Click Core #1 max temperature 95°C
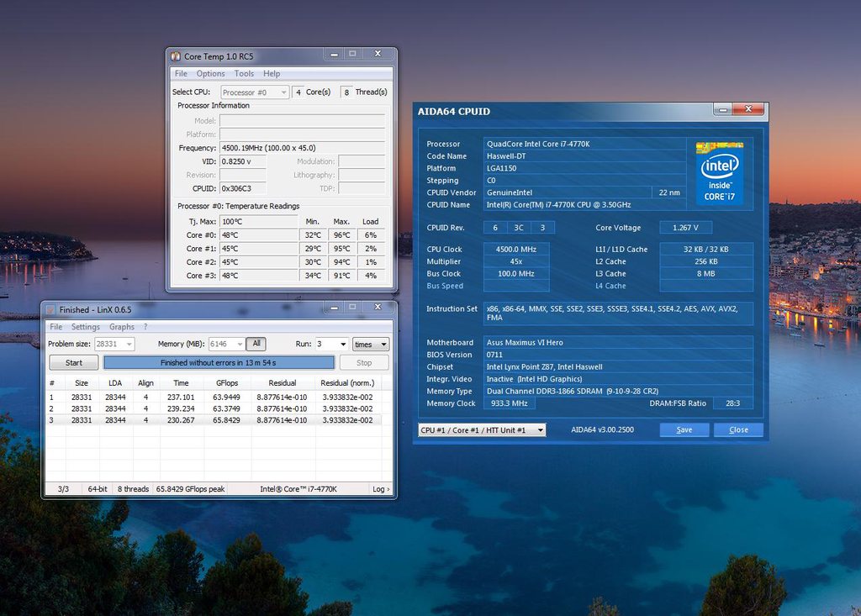The height and width of the screenshot is (616, 861). pos(341,249)
